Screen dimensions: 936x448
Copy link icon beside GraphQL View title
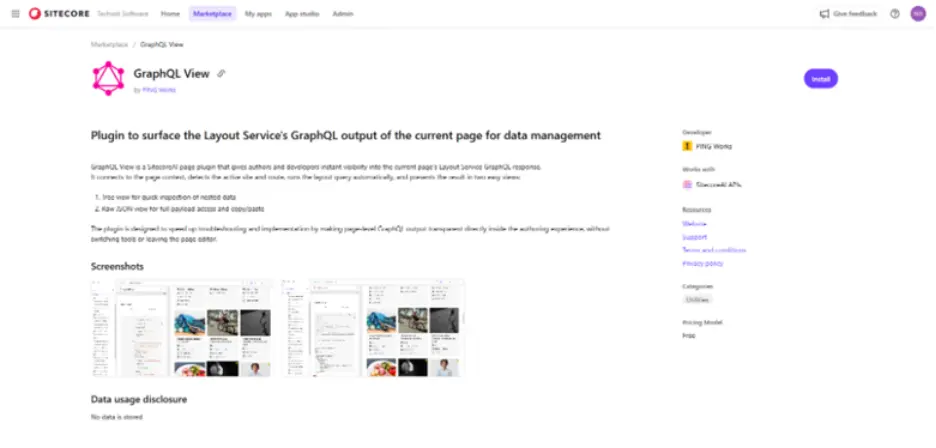(x=221, y=73)
